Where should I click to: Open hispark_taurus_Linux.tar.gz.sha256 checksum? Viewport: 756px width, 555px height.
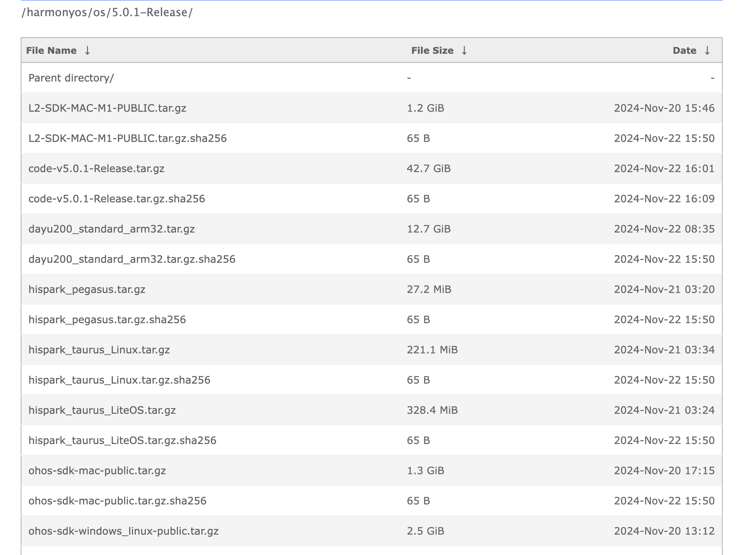point(120,380)
